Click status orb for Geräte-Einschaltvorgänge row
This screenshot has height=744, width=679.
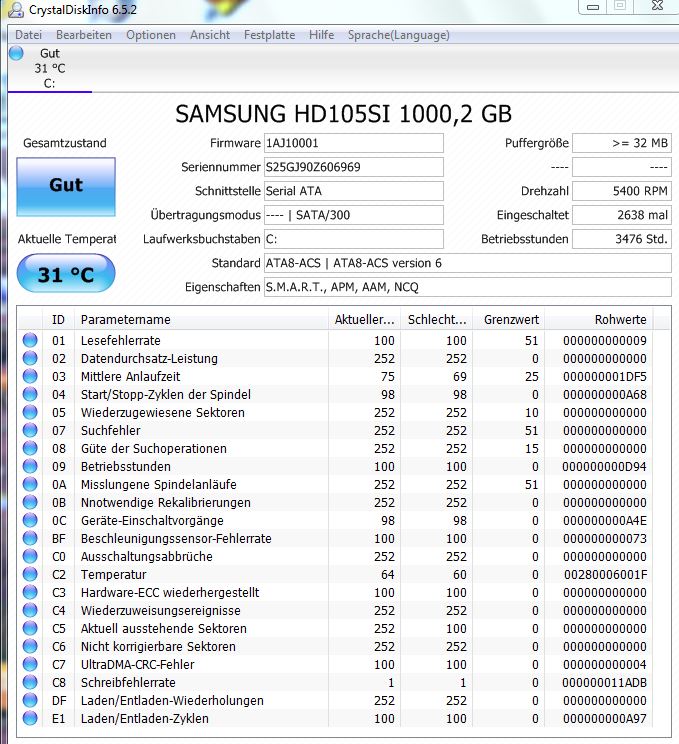[x=30, y=521]
